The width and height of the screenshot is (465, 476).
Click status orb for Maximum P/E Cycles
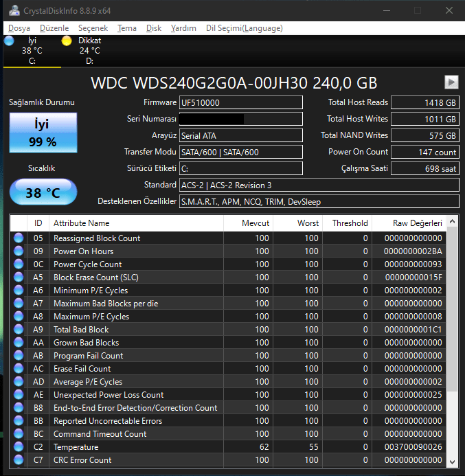pos(19,317)
